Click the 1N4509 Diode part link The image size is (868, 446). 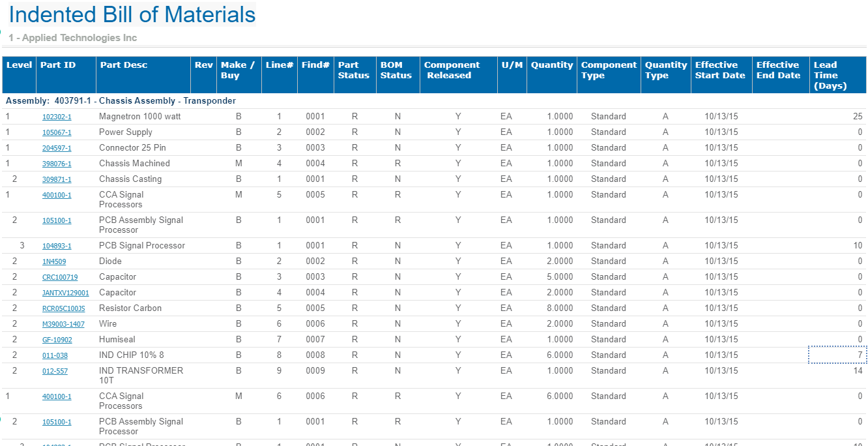click(x=54, y=262)
